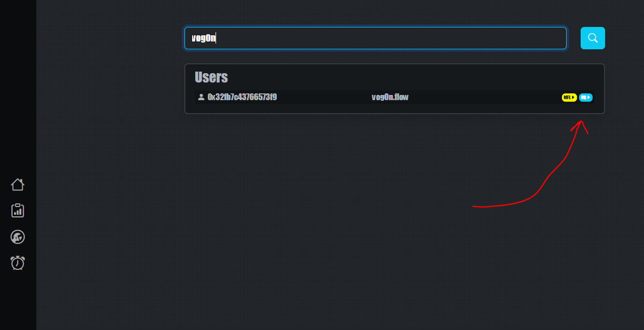Click the blue magnifier search button
644x330 pixels.
(592, 38)
